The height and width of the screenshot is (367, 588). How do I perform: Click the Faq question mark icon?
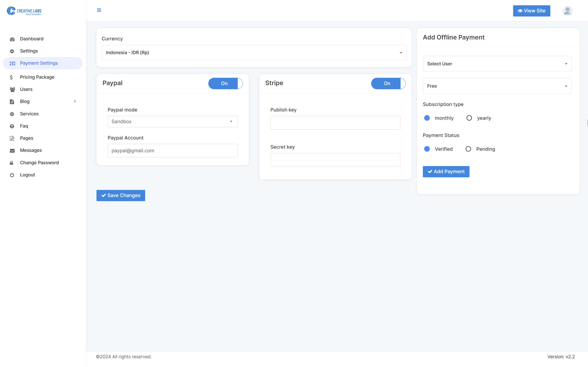pyautogui.click(x=12, y=126)
